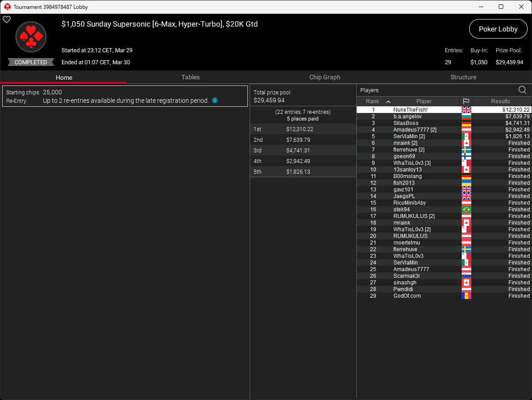This screenshot has height=400, width=532.
Task: Switch to the Tables tab
Action: pos(190,77)
